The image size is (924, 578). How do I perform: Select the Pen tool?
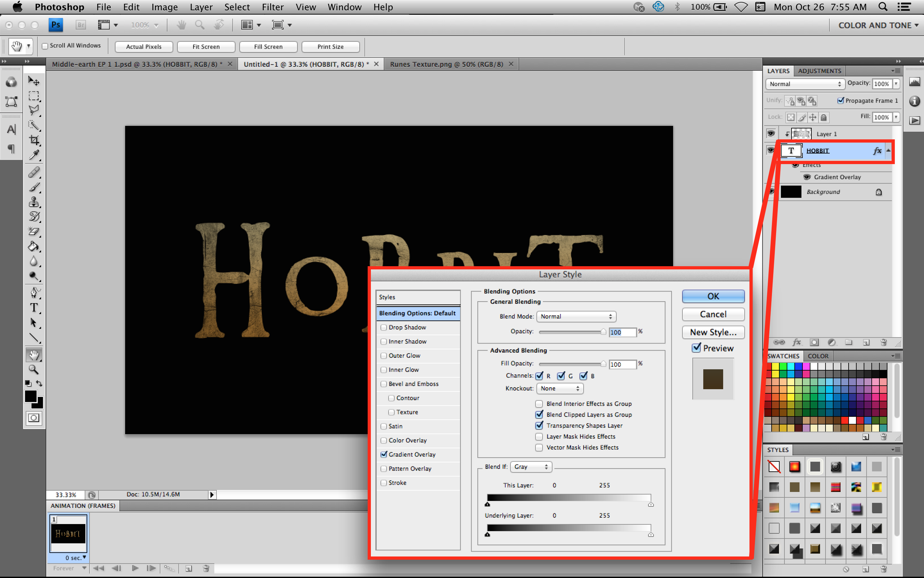coord(34,293)
